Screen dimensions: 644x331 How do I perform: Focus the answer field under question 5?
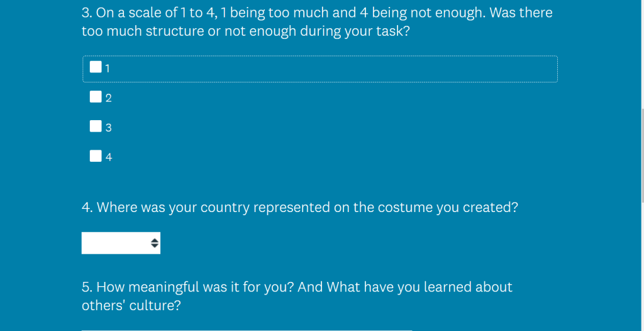[247, 329]
